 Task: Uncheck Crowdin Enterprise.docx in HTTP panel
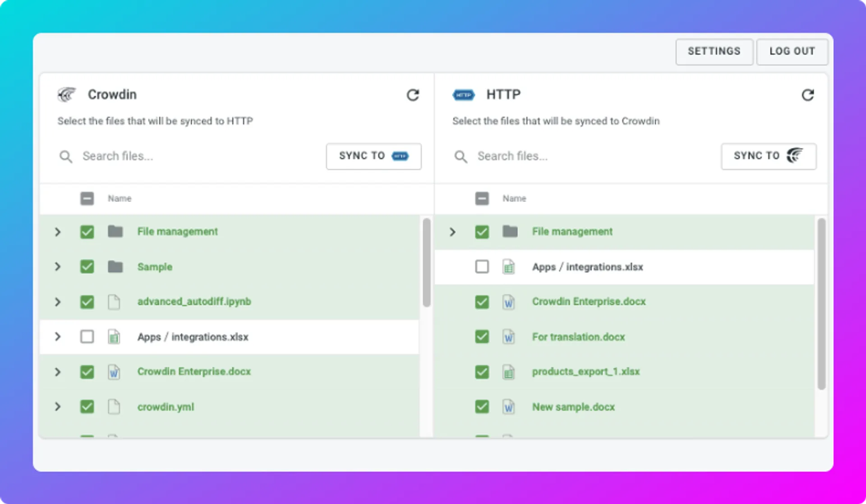[482, 302]
